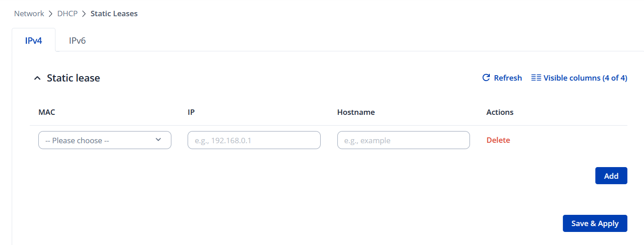Open Visible columns (4 of 4) text

click(585, 78)
